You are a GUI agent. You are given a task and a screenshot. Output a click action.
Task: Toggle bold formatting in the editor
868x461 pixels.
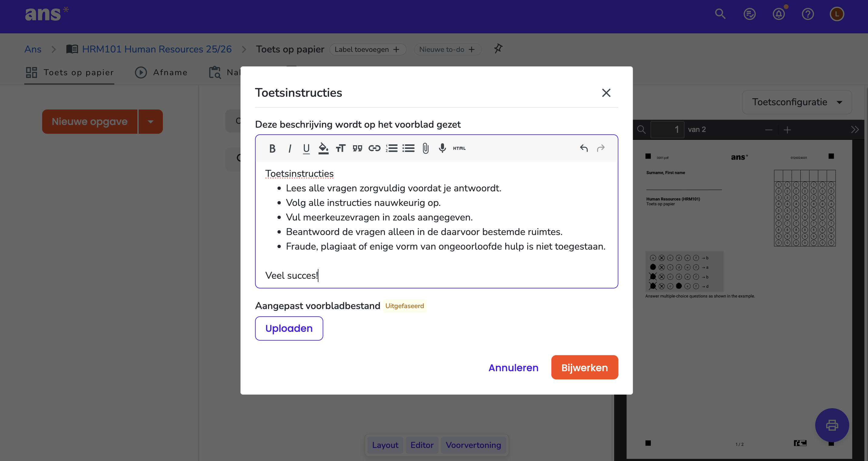[272, 148]
